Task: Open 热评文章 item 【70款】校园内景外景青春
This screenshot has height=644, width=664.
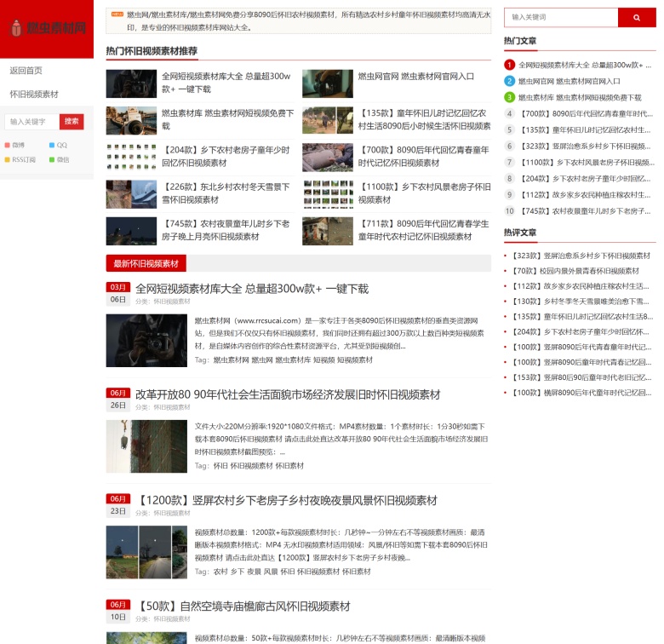Action: tap(575, 271)
